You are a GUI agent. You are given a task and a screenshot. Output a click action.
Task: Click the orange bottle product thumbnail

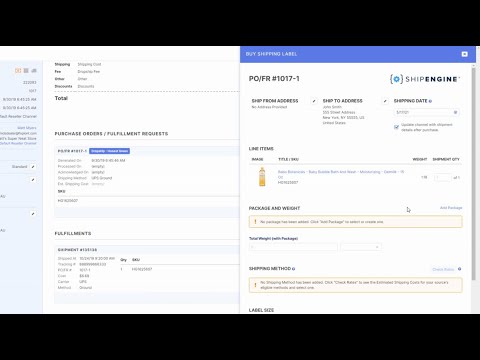click(262, 177)
